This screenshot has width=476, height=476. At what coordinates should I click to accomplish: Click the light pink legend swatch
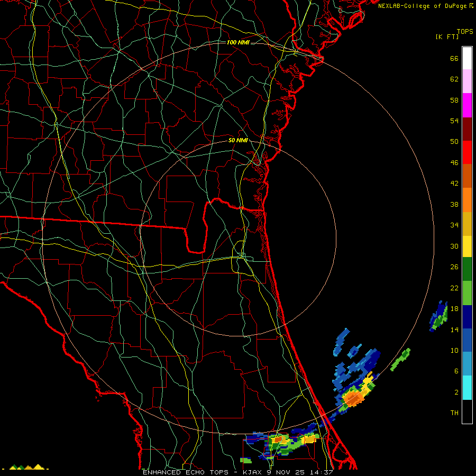pos(467,81)
